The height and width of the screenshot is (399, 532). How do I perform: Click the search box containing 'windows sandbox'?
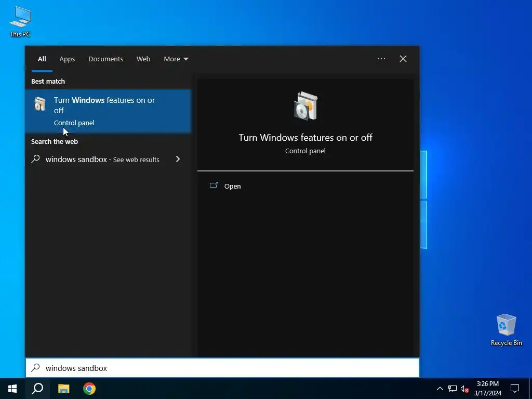[222, 368]
